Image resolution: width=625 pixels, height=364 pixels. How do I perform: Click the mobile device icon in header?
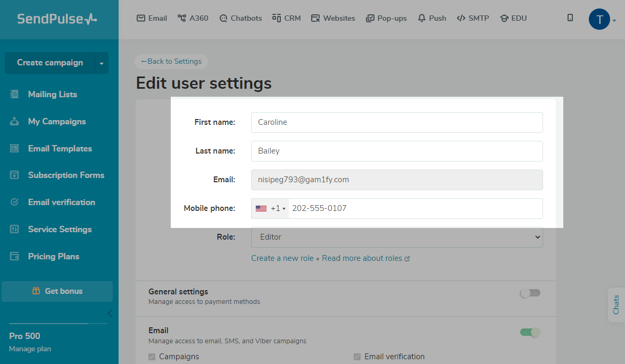click(x=570, y=18)
